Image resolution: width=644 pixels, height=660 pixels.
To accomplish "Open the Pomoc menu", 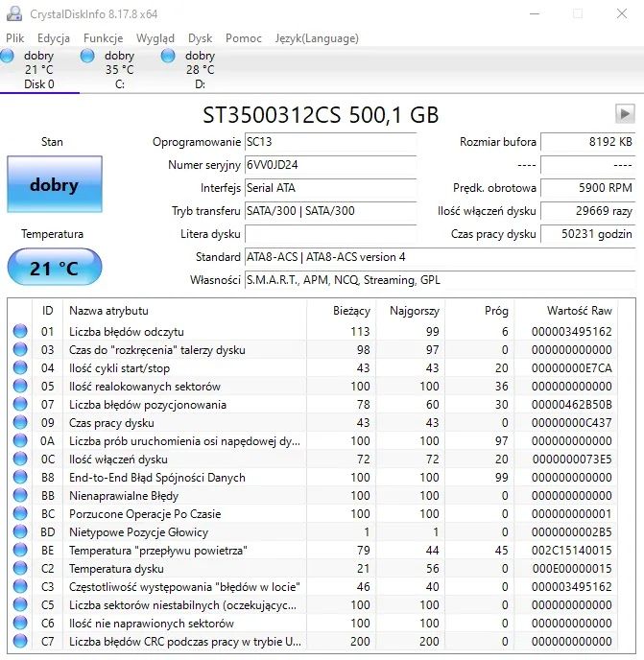I will pyautogui.click(x=244, y=38).
